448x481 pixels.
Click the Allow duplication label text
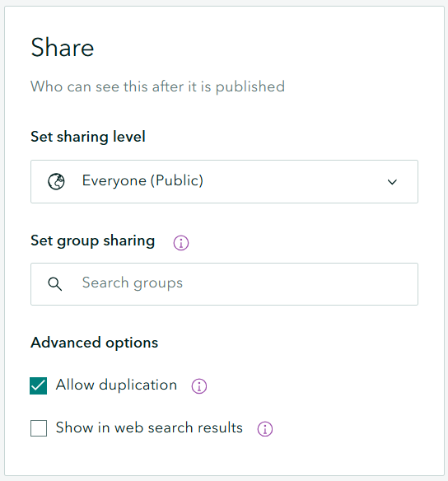[x=116, y=385]
